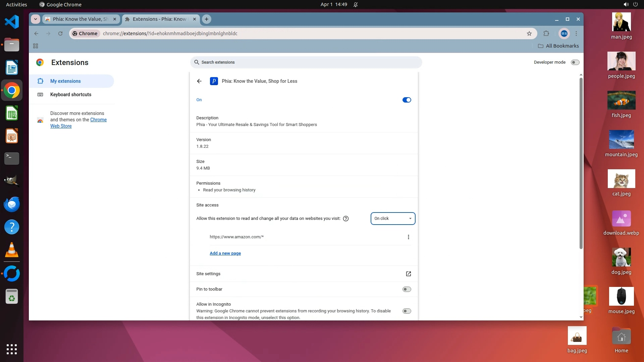Open All Bookmarks folder
The height and width of the screenshot is (362, 644).
coord(558,46)
